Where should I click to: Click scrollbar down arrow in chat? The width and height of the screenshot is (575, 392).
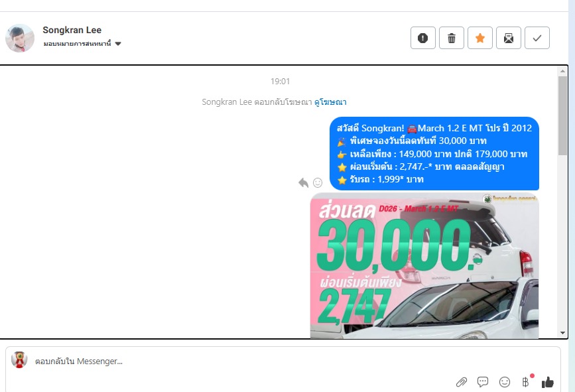coord(562,333)
